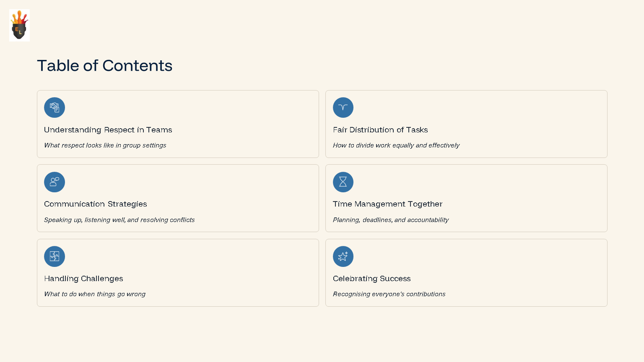Click the hourglass icon for Time Management

(343, 182)
